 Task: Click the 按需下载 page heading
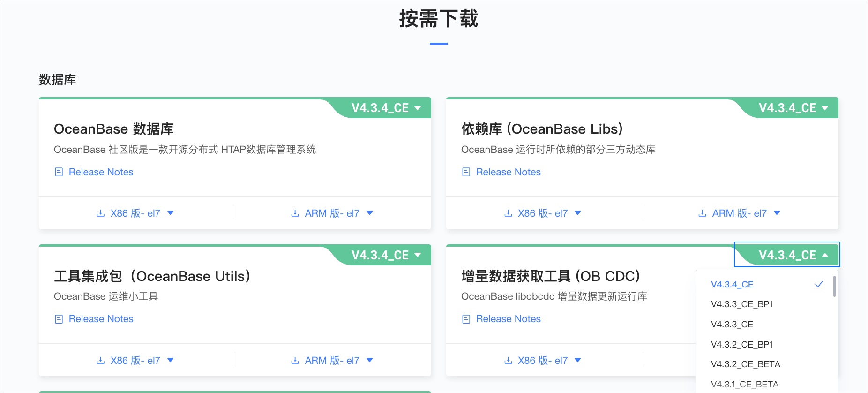click(439, 19)
